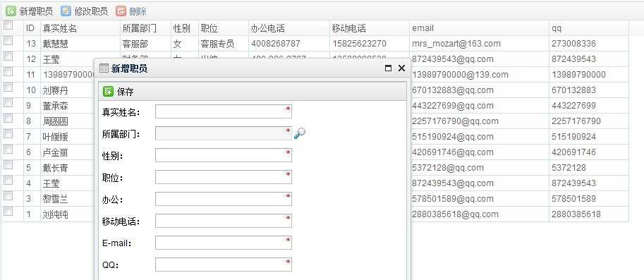Click 保存 button label in dialog
644x280 pixels.
126,92
